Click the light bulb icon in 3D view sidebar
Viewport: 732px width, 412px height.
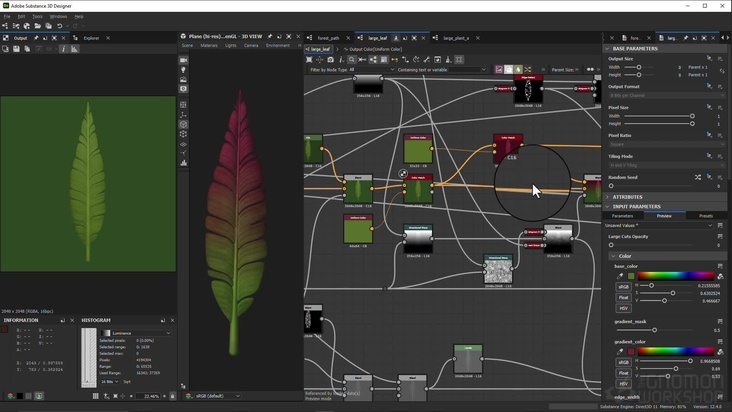point(183,70)
